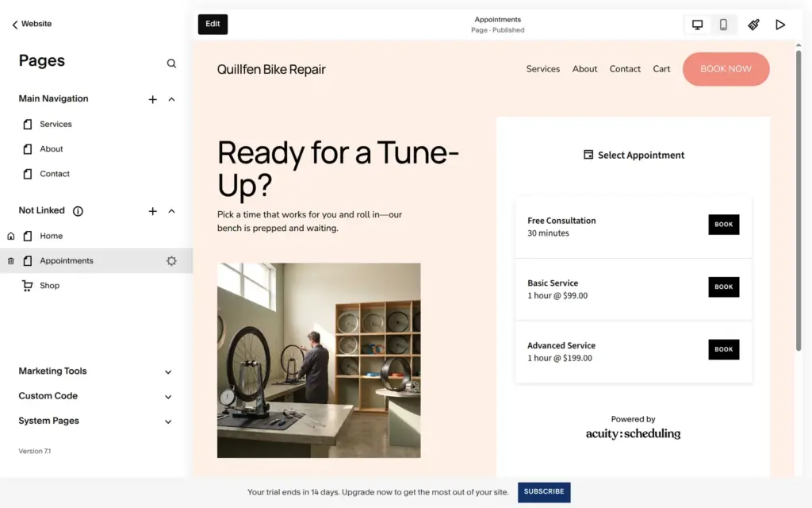
Task: Open About in site header nav
Action: [584, 69]
